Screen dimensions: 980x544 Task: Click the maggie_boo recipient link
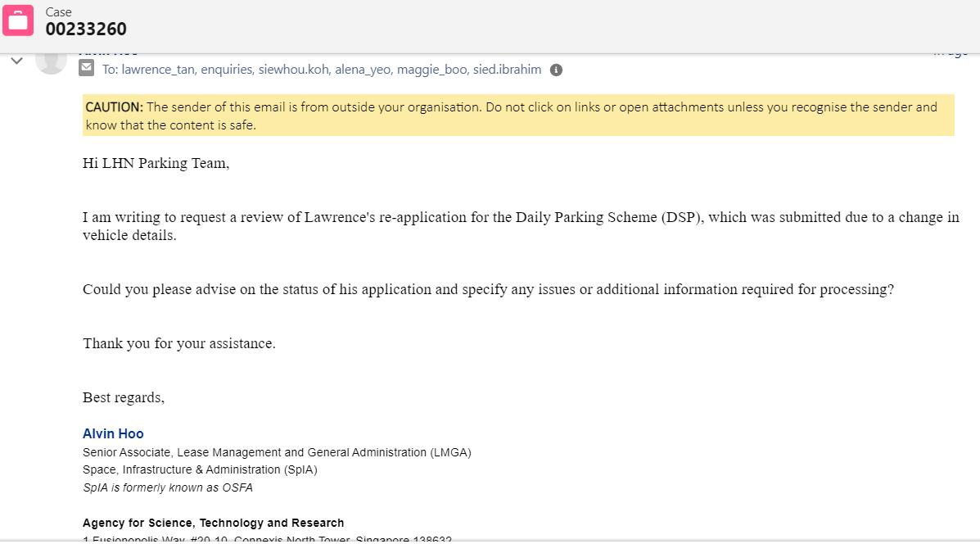click(x=432, y=70)
